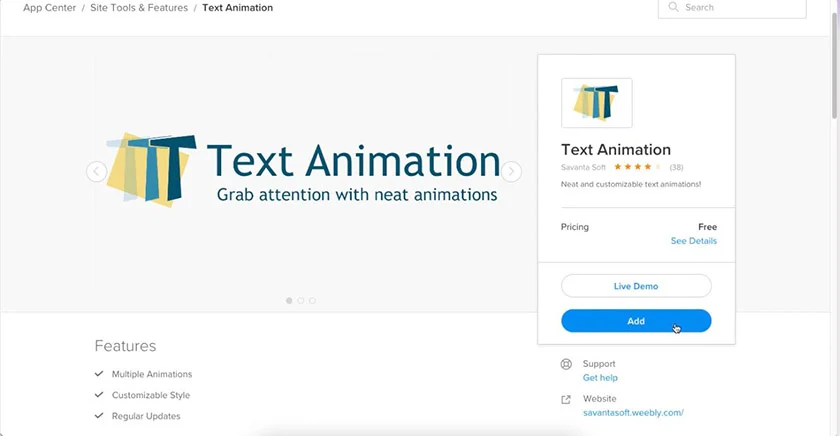Image resolution: width=840 pixels, height=436 pixels.
Task: Click the Free pricing label
Action: tap(707, 227)
